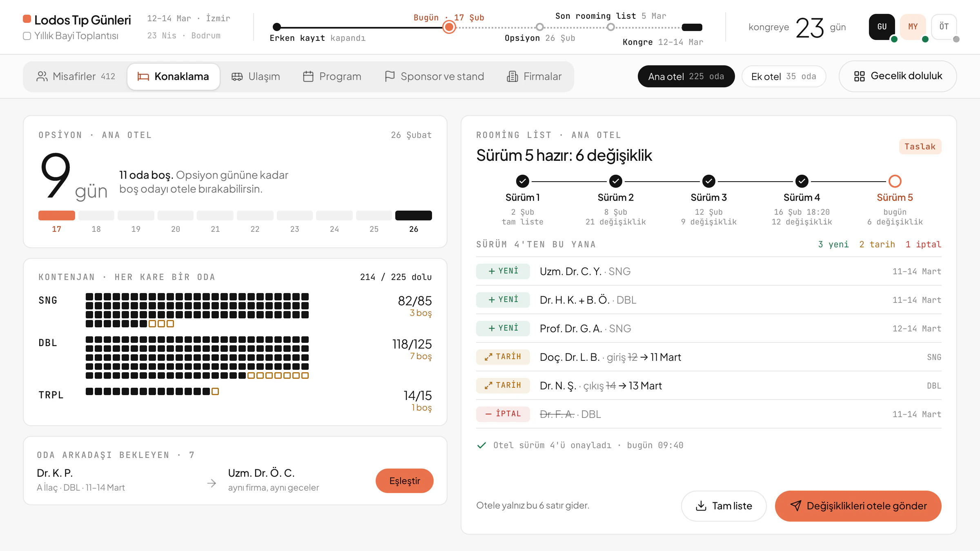Switch to the Ulaşım tab
Image resolution: width=980 pixels, height=551 pixels.
256,76
